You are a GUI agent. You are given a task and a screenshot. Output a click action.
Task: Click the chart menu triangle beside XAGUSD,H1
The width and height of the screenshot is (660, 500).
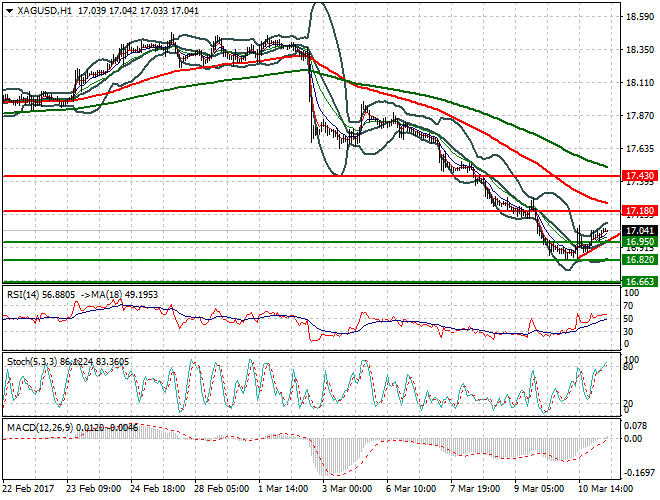click(10, 11)
